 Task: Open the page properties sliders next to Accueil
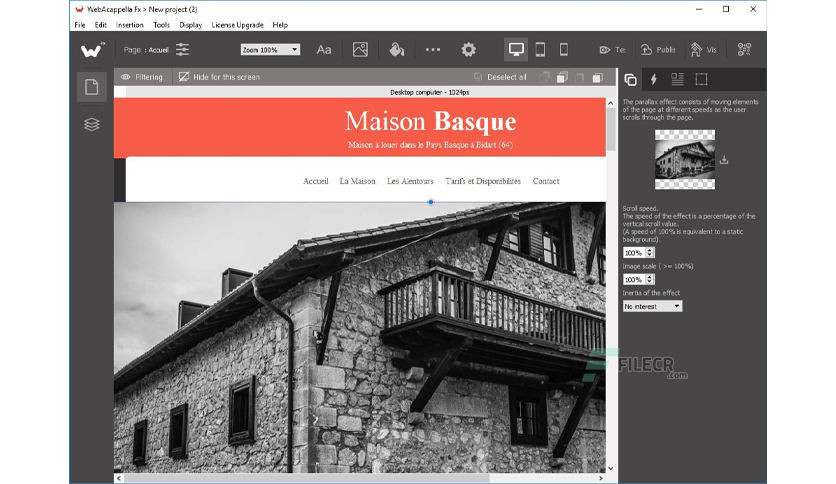coord(182,50)
